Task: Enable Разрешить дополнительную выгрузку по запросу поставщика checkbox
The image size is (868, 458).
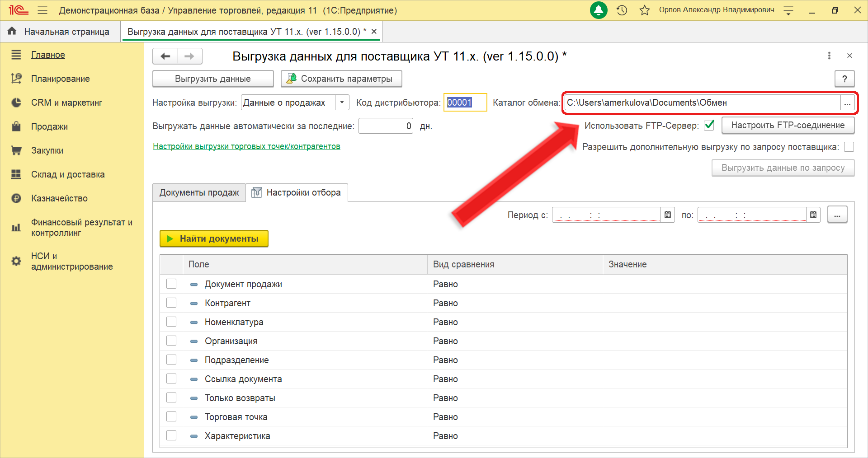Action: point(849,147)
